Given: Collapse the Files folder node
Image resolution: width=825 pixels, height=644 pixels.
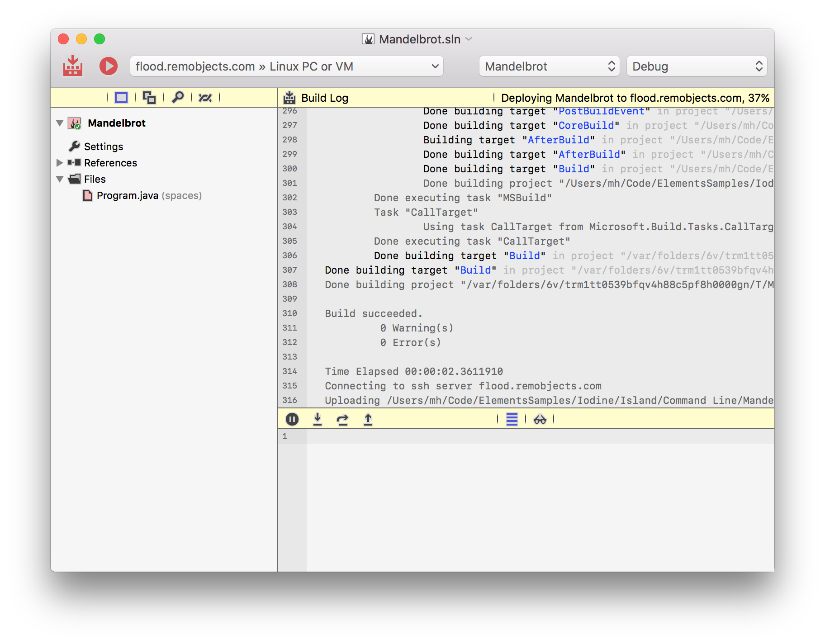Looking at the screenshot, I should 60,179.
